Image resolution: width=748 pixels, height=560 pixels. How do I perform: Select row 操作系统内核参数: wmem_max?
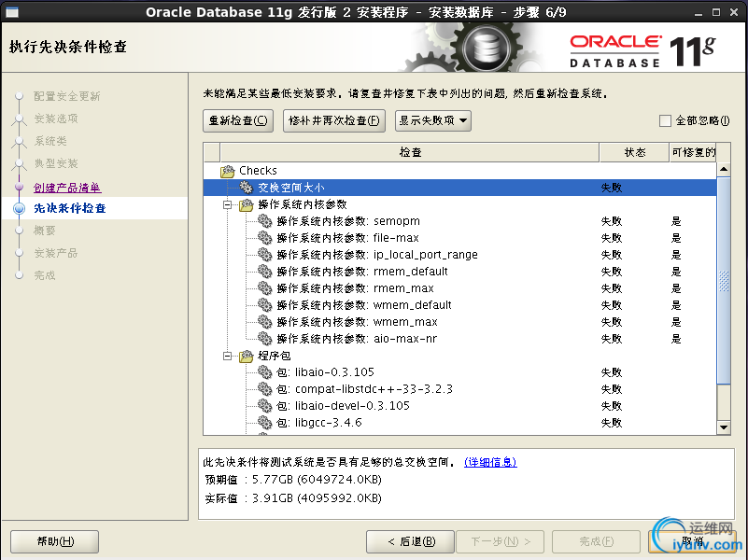point(459,322)
